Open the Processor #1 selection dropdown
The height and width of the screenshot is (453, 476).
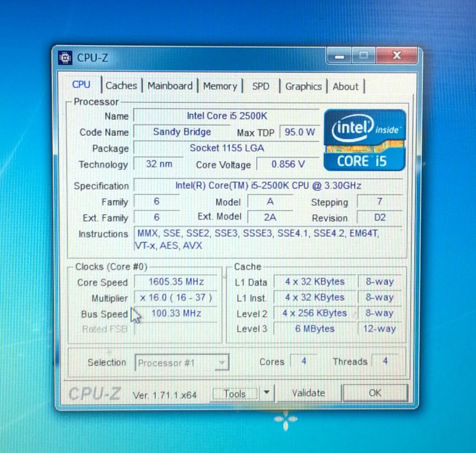182,362
